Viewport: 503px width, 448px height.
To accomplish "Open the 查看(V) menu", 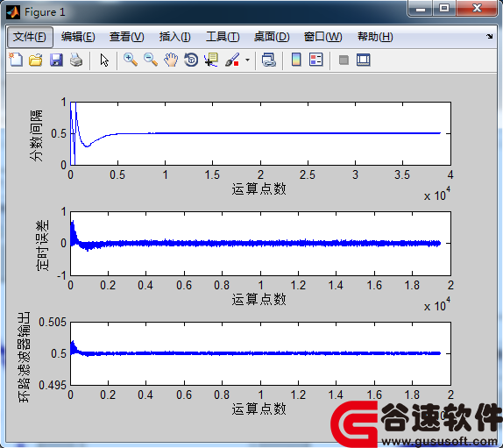I will 126,37.
